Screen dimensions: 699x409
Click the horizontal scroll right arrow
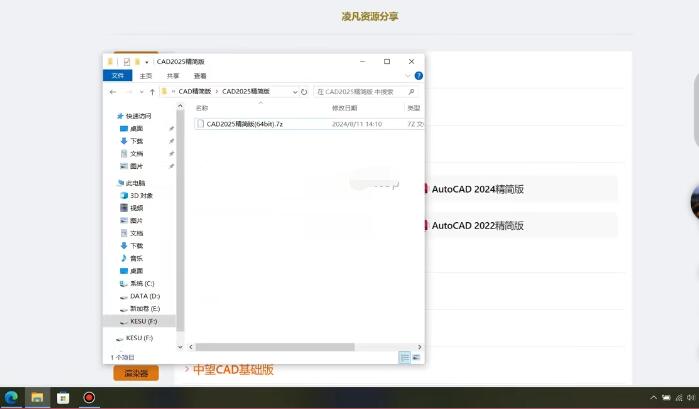(x=419, y=347)
